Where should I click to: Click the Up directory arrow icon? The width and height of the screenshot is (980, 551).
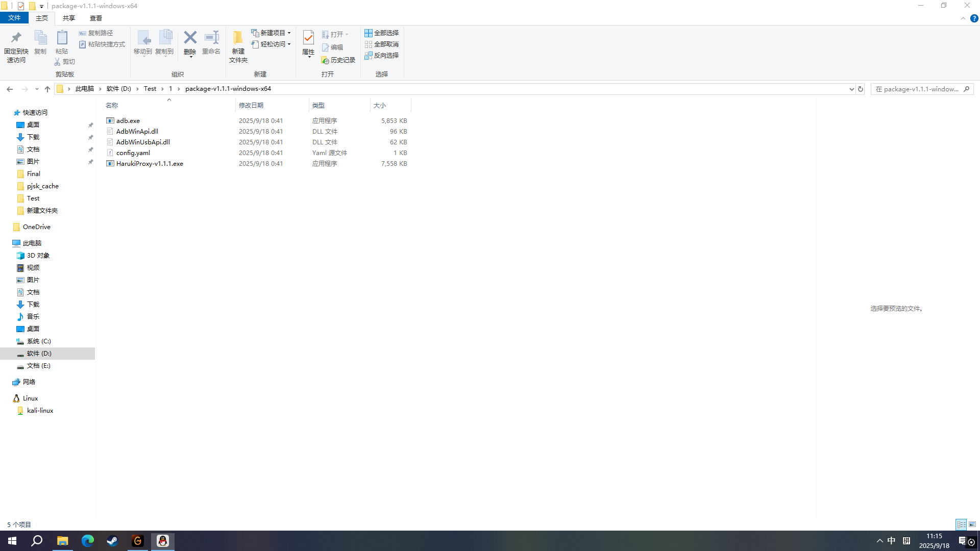[x=47, y=89]
